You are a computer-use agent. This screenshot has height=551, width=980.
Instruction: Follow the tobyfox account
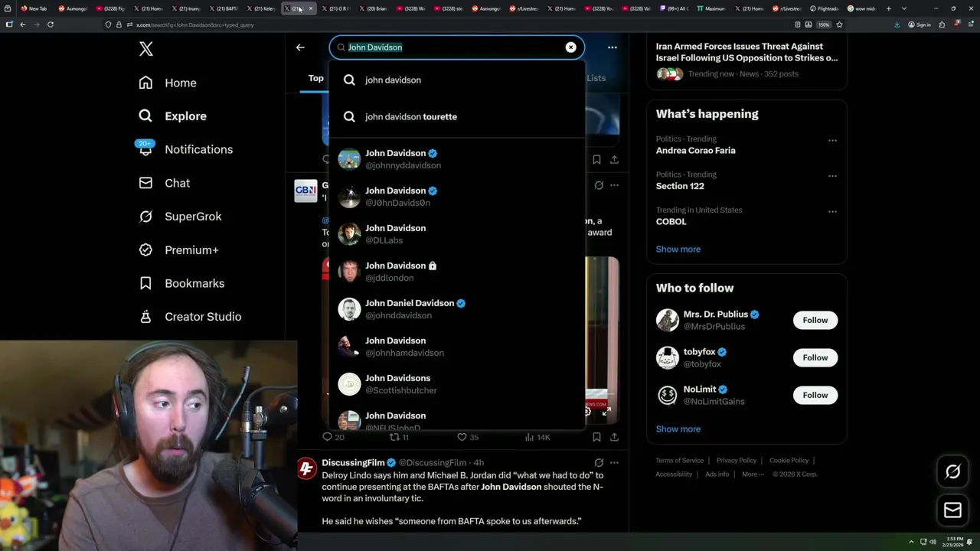815,357
